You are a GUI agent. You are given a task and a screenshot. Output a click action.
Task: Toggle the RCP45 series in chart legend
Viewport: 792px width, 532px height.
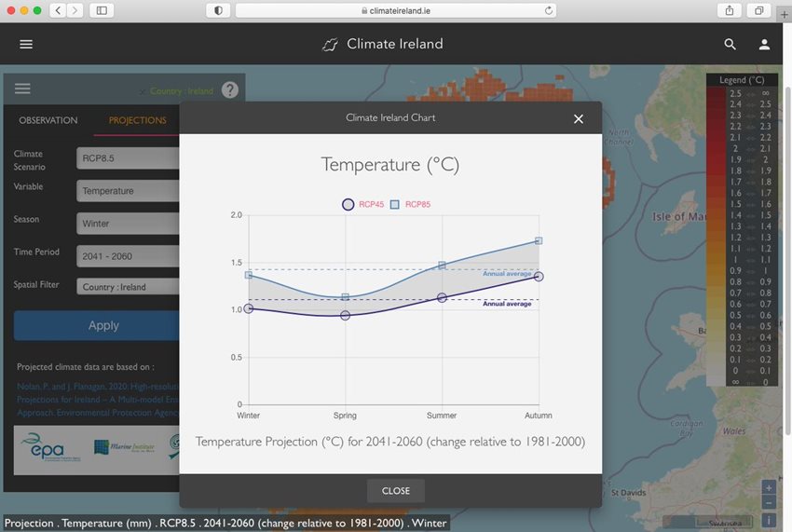pyautogui.click(x=348, y=204)
